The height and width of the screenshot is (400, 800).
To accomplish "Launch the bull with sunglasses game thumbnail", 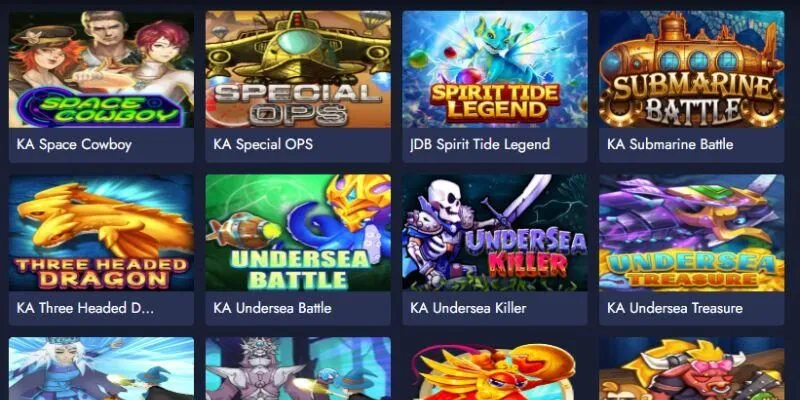I will (x=692, y=368).
